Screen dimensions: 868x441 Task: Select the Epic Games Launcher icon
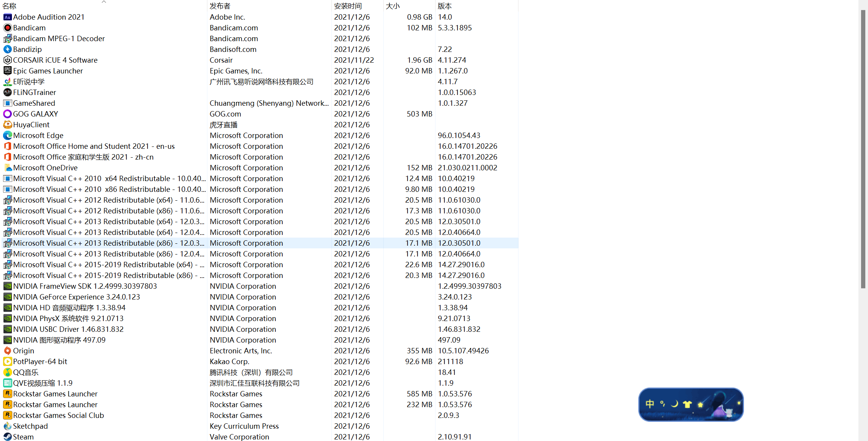7,71
